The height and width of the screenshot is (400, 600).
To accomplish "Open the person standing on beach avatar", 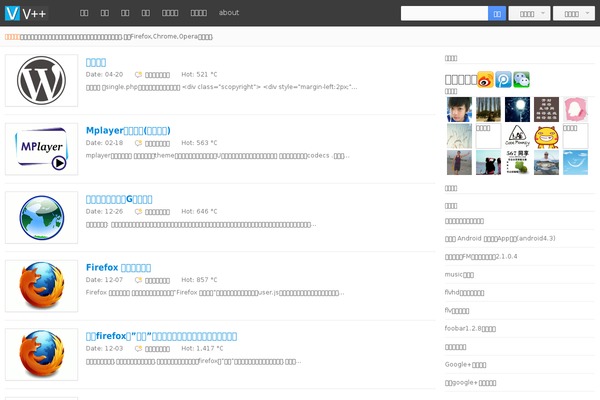I will point(459,162).
